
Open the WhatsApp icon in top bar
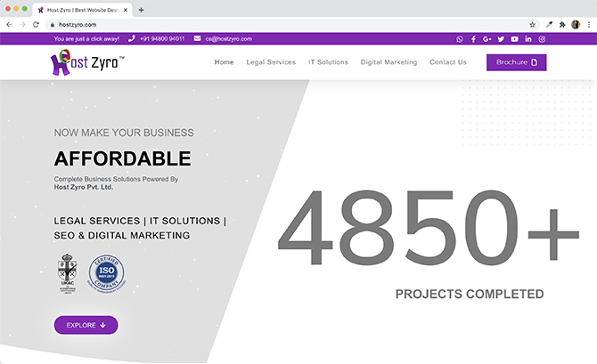click(x=460, y=39)
